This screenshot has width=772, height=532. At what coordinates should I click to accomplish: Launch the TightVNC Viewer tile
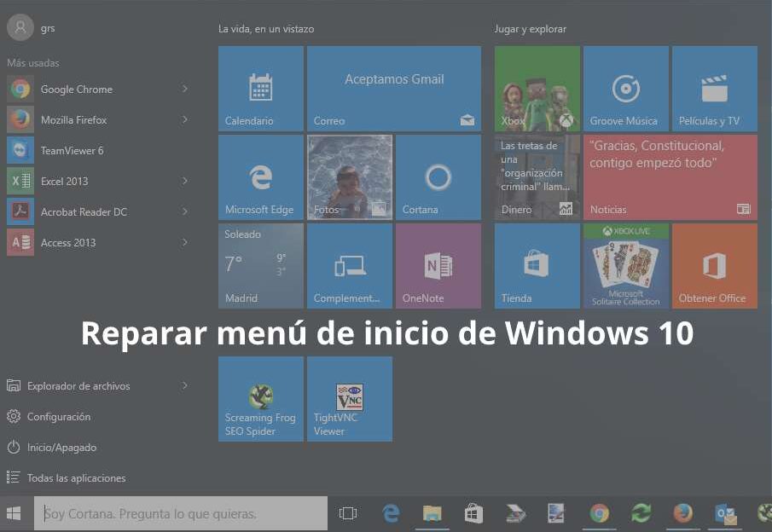[x=350, y=399]
